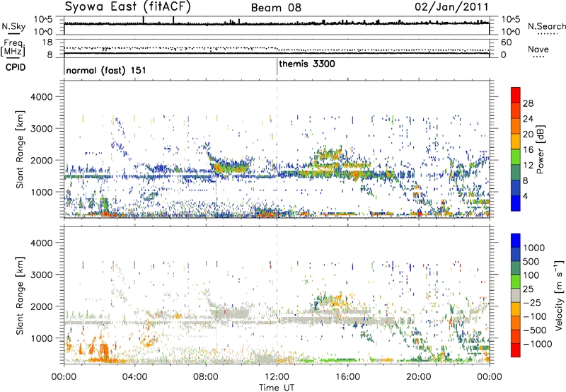This screenshot has height=392, width=566.
Task: Click the "−25" value on the Velocity colorbar
Action: pyautogui.click(x=533, y=302)
